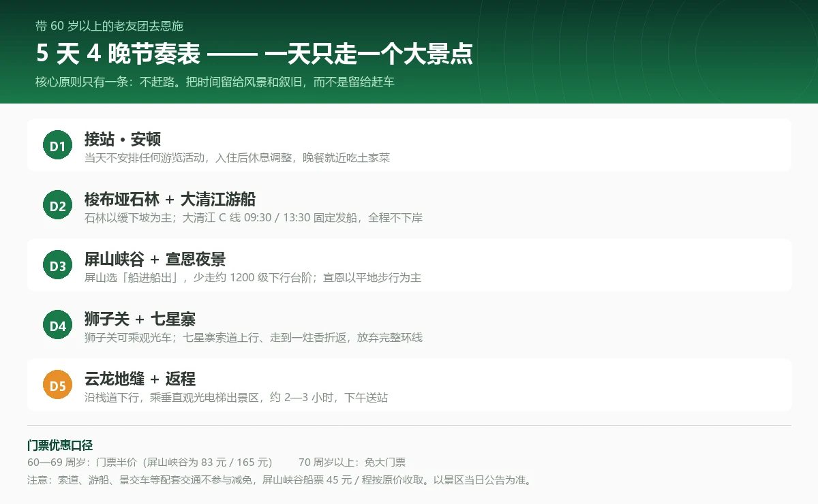Click the green D1 day badge
This screenshot has height=504, width=818.
point(58,145)
